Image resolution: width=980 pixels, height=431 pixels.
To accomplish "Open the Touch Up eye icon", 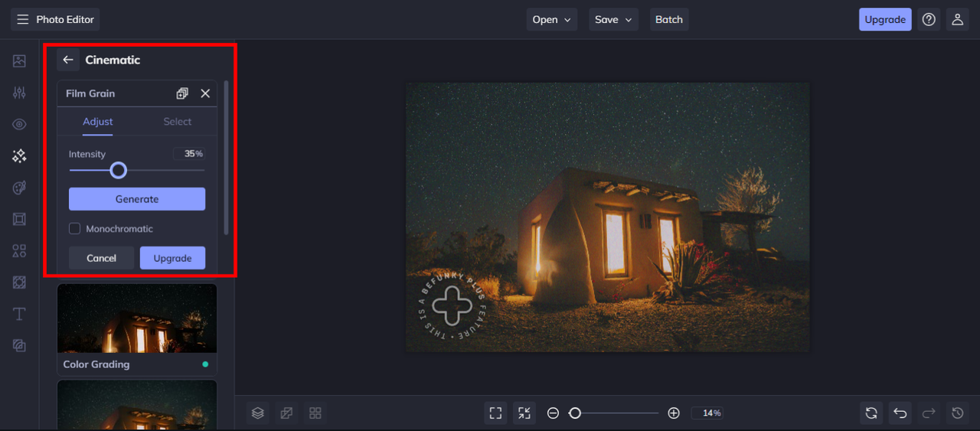I will [x=19, y=124].
